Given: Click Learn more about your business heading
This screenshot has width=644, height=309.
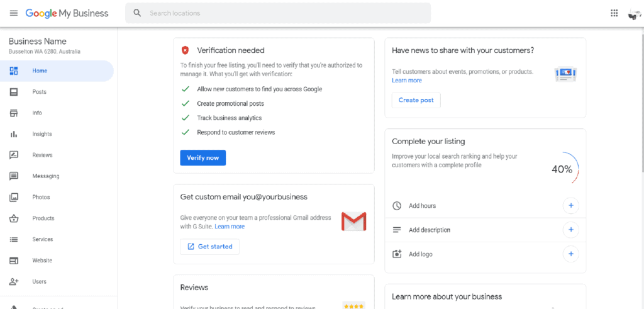Looking at the screenshot, I should pos(447,296).
